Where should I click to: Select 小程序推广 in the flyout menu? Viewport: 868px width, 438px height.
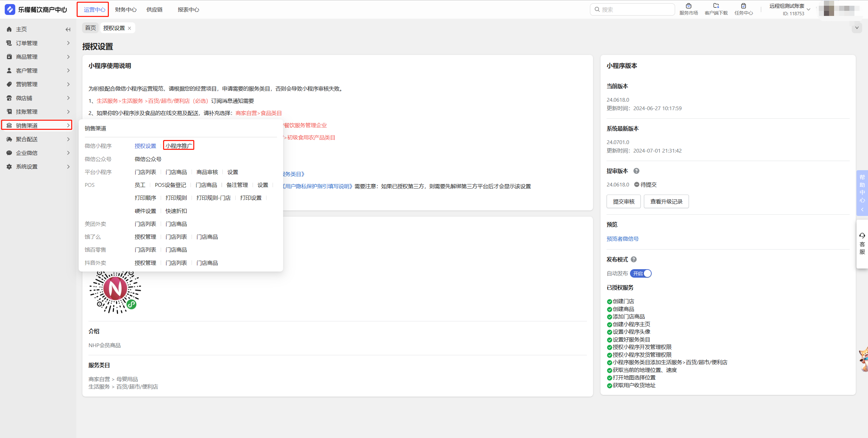(178, 146)
